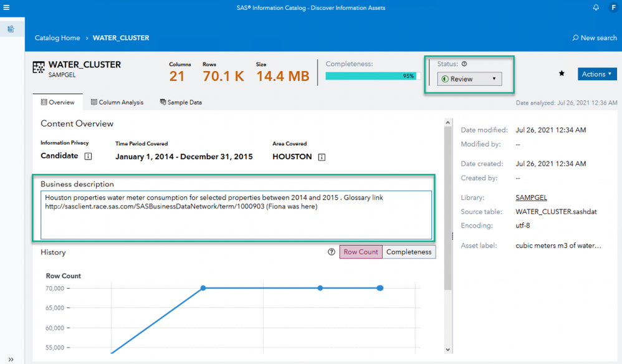Mark WATER_CLUSTER as favorite with star
The image size is (622, 364).
click(x=562, y=74)
